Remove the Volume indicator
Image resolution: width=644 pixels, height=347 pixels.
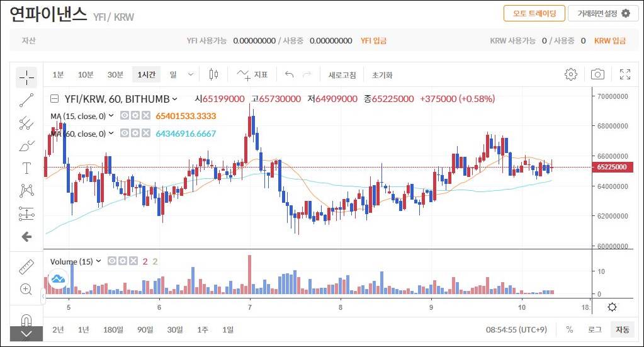click(133, 261)
